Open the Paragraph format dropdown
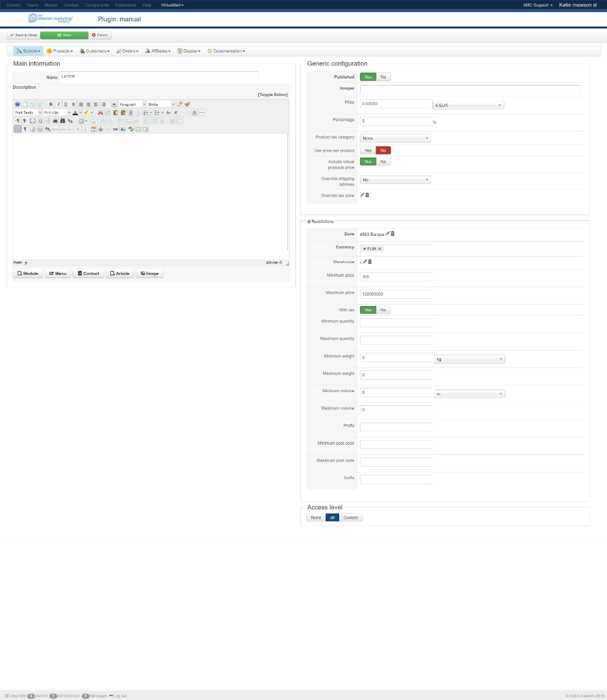Viewport: 607px width, 700px height. (132, 104)
